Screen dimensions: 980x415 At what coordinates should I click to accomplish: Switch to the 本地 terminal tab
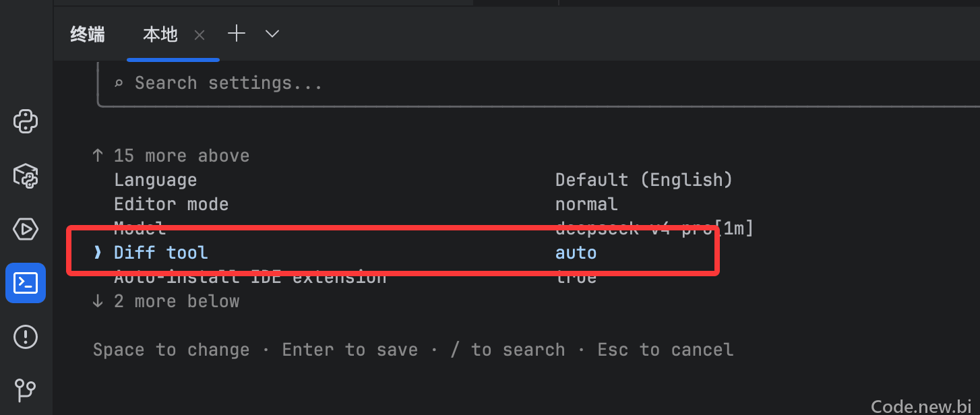(160, 34)
